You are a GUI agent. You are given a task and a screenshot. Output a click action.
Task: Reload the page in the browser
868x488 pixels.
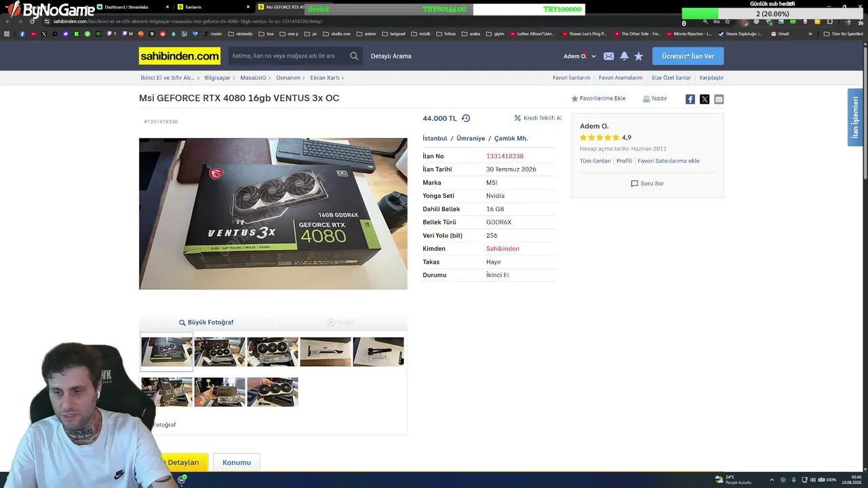pyautogui.click(x=32, y=21)
